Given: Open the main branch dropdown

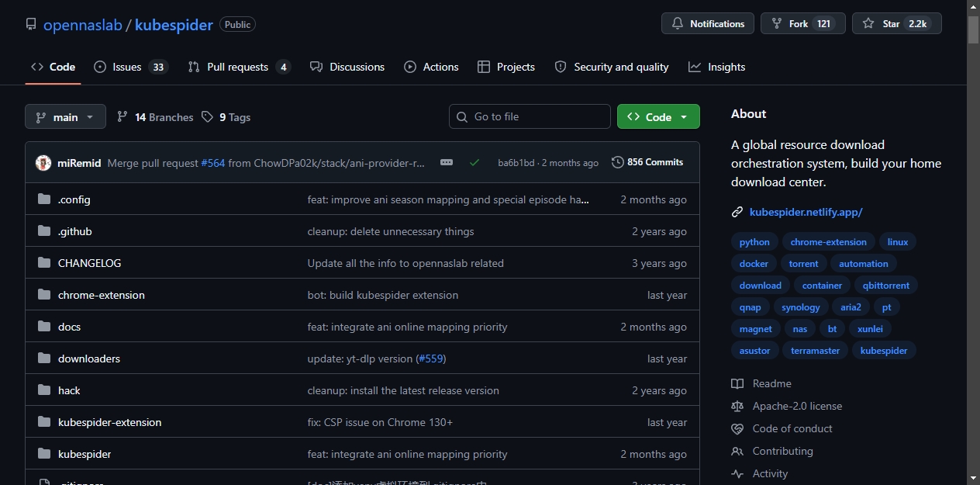Looking at the screenshot, I should [x=65, y=116].
